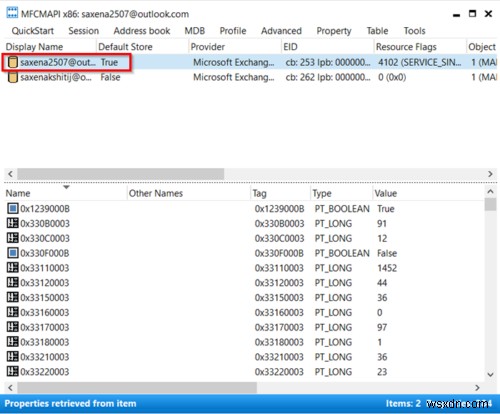Click the 0x330F000B boolean property icon
The width and height of the screenshot is (500, 414).
pyautogui.click(x=13, y=253)
